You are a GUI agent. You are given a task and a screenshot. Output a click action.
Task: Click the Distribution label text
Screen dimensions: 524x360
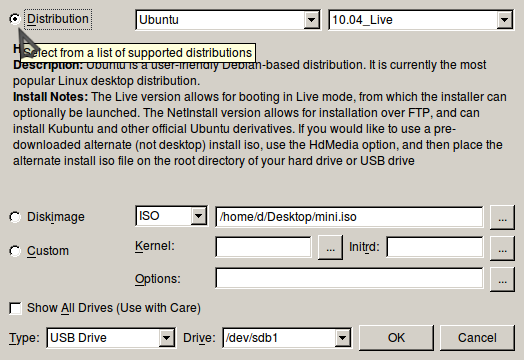click(x=58, y=19)
